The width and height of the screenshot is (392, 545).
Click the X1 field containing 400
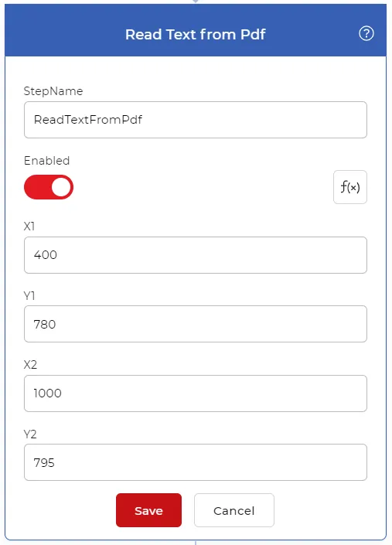tap(196, 255)
